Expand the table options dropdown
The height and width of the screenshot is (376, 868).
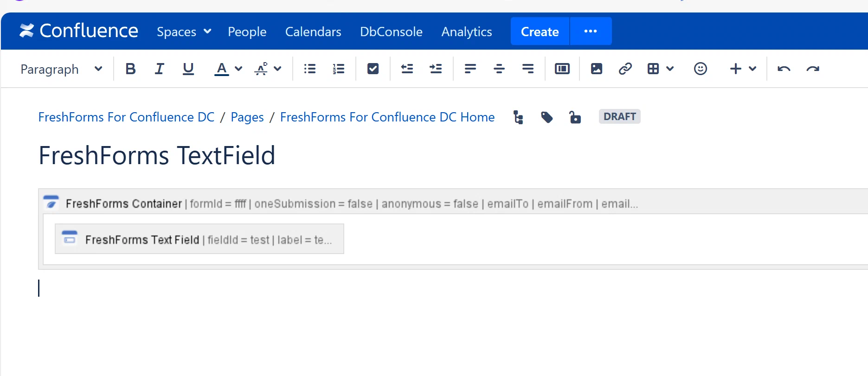[670, 69]
